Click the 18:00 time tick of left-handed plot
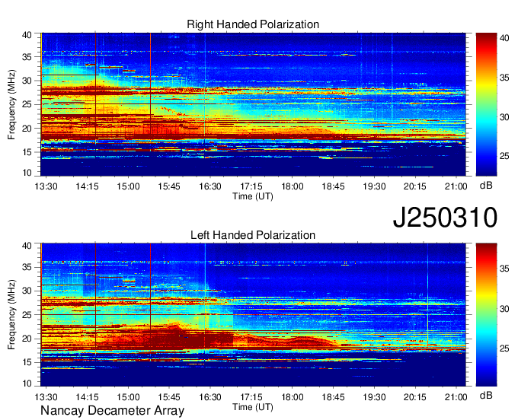The width and height of the screenshot is (518, 420). tap(292, 397)
